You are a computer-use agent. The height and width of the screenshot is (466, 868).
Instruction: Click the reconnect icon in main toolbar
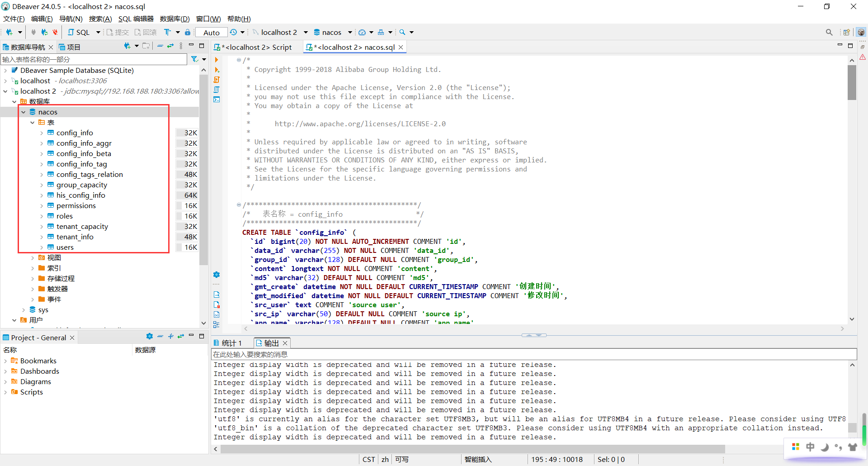[x=44, y=32]
